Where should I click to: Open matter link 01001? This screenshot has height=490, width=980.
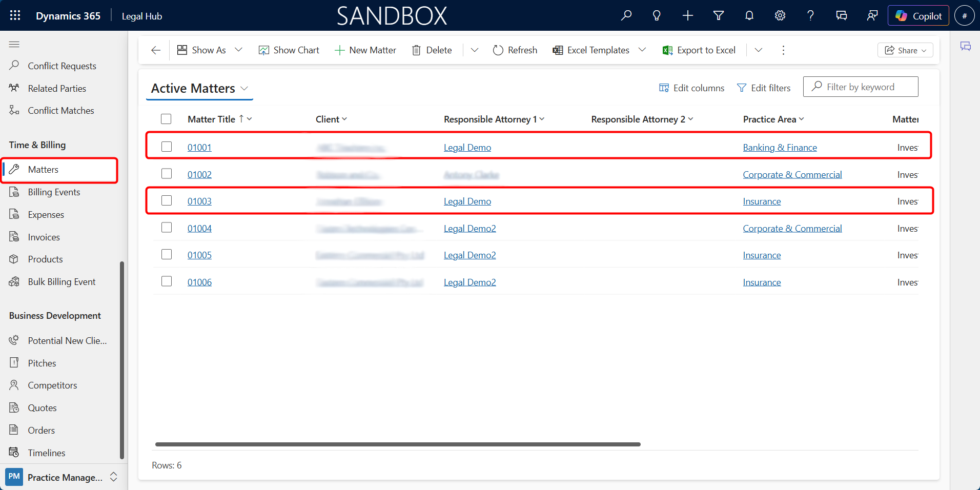[199, 148]
